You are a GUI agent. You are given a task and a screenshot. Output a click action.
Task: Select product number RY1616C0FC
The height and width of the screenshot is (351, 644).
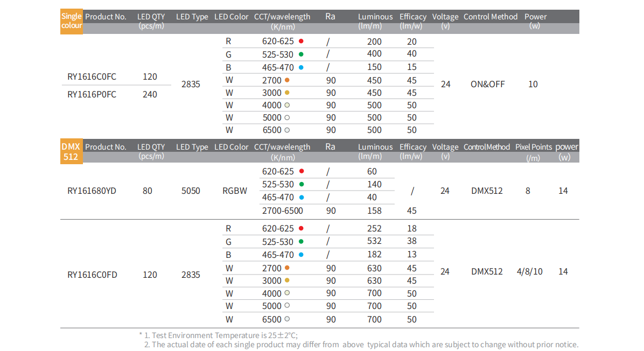click(92, 77)
